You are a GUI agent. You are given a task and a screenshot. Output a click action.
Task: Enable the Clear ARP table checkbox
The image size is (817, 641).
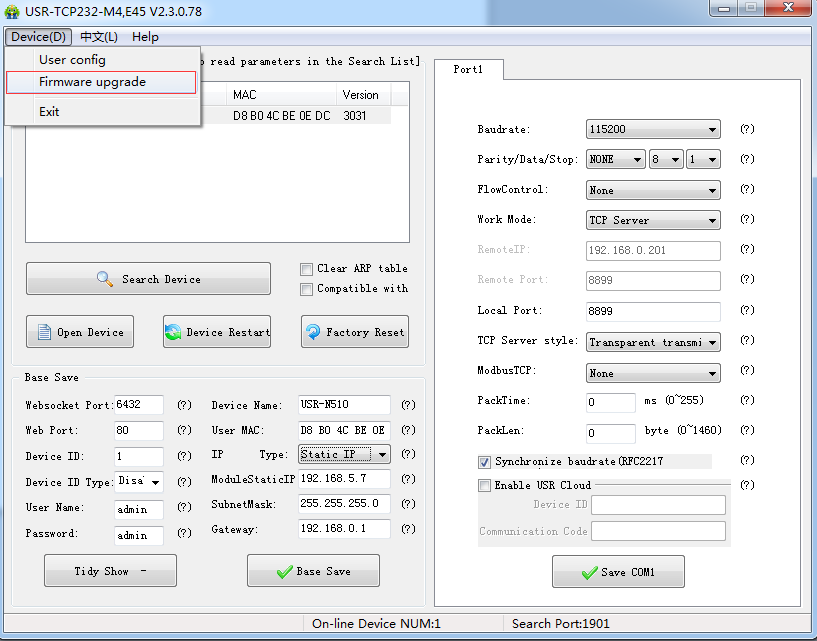pyautogui.click(x=306, y=269)
